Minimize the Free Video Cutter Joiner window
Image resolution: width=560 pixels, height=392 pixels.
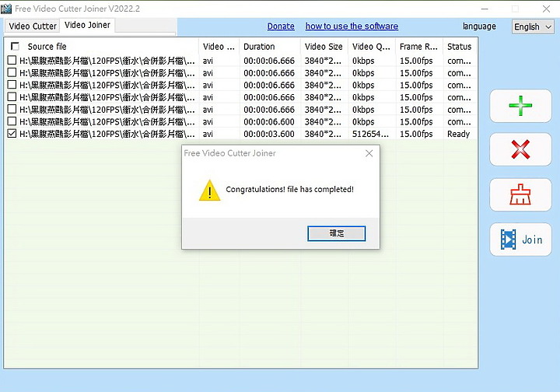(485, 9)
